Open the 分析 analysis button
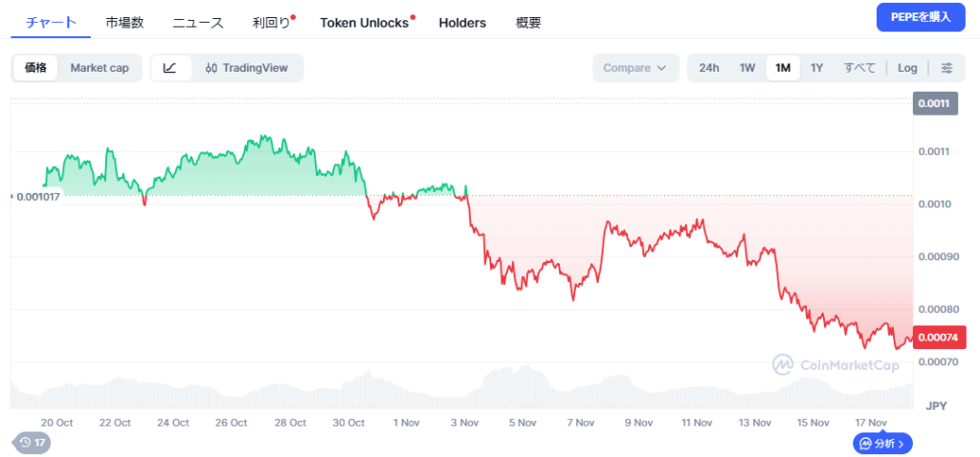This screenshot has width=980, height=457. click(883, 443)
